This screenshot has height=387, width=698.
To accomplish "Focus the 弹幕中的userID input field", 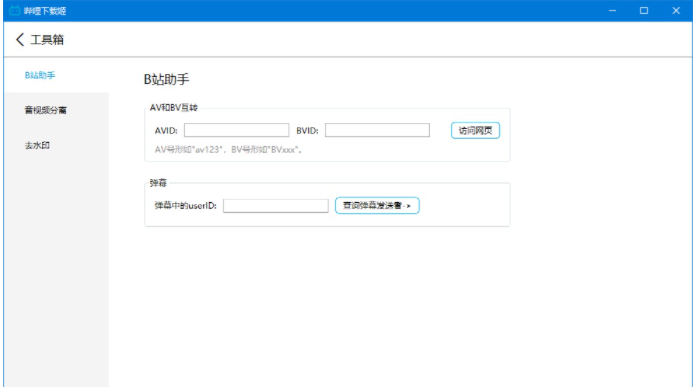I will [x=276, y=205].
